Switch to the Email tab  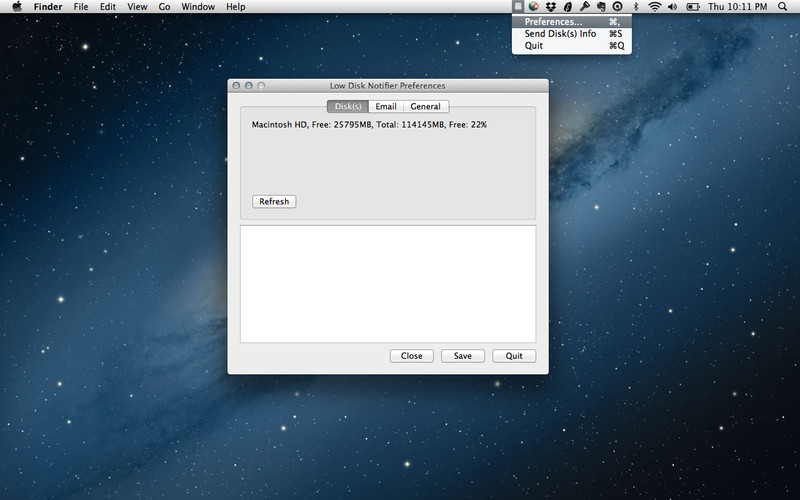tap(386, 106)
